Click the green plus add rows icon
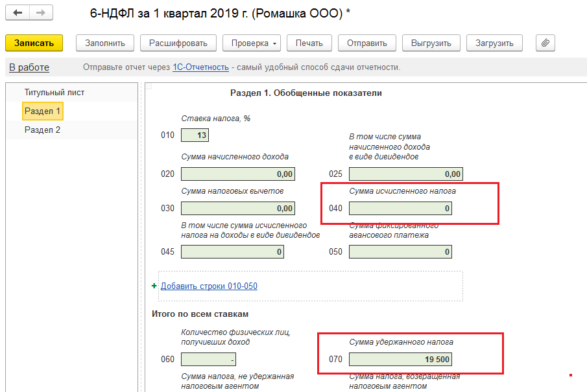587x392 pixels. coord(154,286)
